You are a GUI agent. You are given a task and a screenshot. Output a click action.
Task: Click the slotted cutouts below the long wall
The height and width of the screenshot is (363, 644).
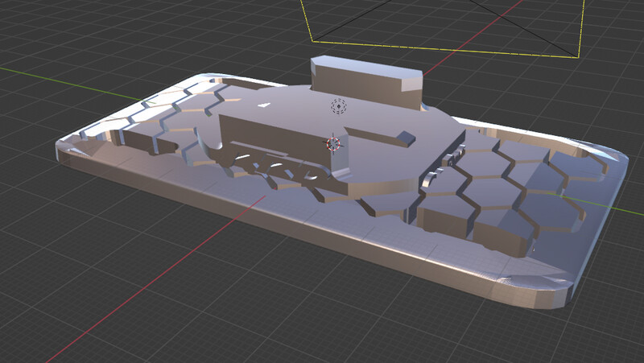(279, 167)
